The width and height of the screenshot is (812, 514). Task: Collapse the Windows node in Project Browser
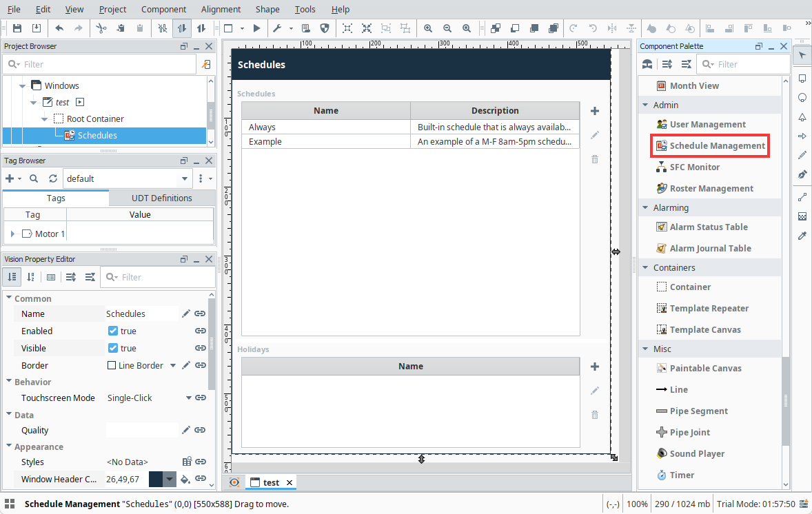coord(22,86)
